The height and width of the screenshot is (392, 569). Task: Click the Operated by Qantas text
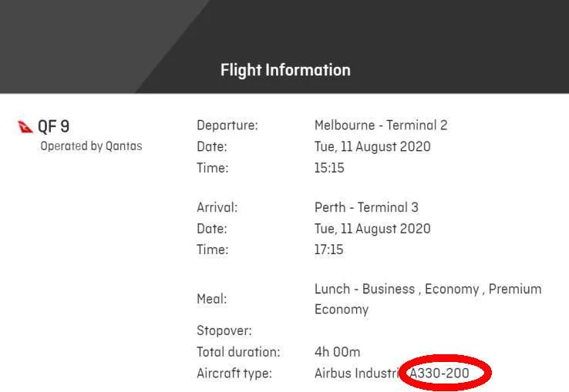(91, 146)
